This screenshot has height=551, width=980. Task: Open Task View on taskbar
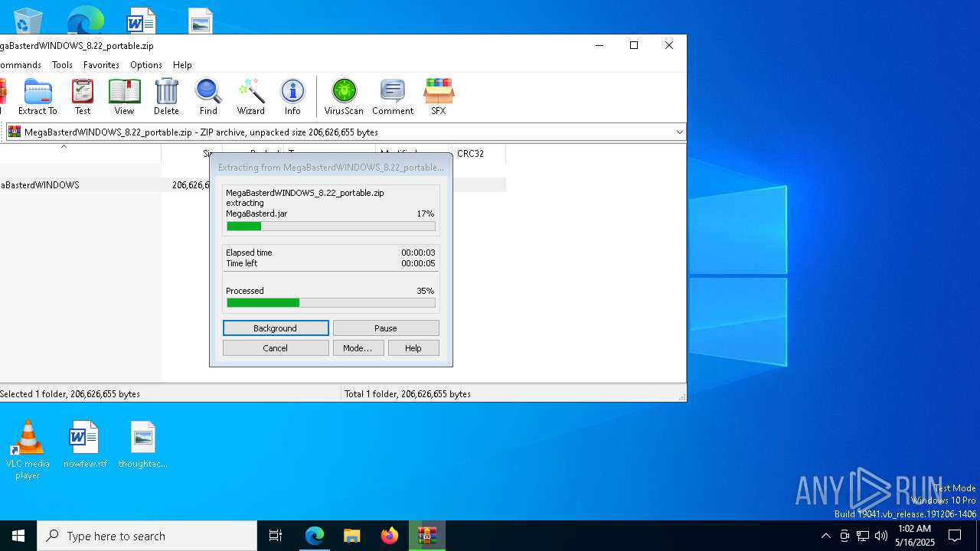(276, 536)
